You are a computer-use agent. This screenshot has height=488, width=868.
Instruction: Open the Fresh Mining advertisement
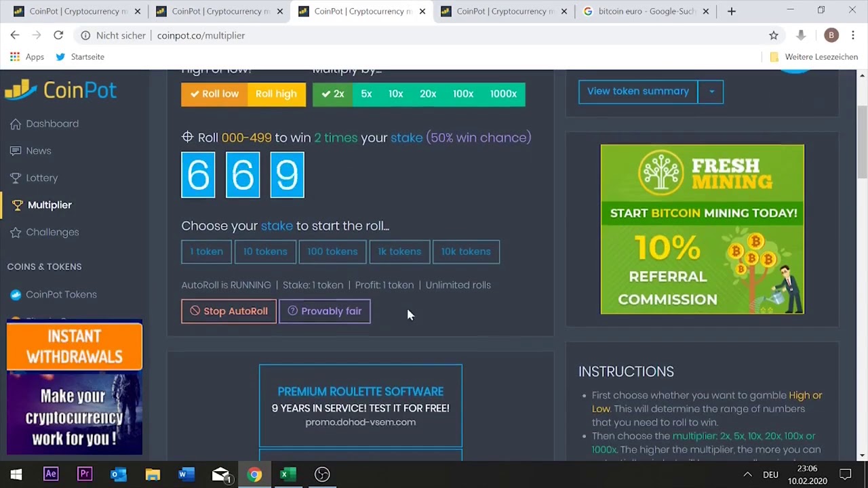(x=703, y=229)
